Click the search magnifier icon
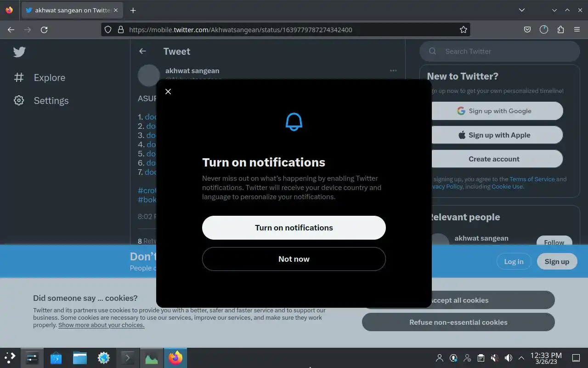The height and width of the screenshot is (368, 588). [432, 52]
